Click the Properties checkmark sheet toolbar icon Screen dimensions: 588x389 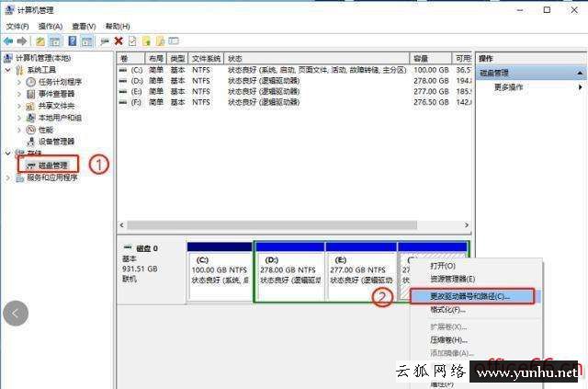(132, 41)
